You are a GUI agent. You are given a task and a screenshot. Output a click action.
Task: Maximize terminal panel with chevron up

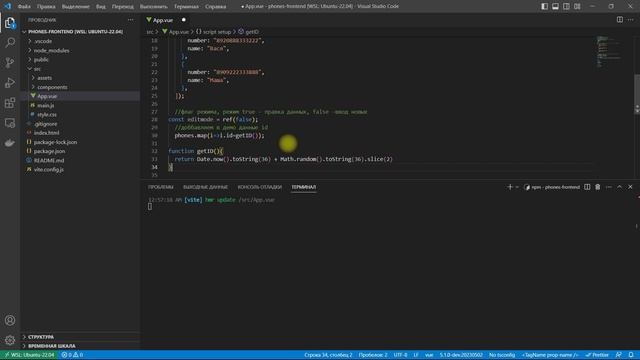[x=619, y=187]
